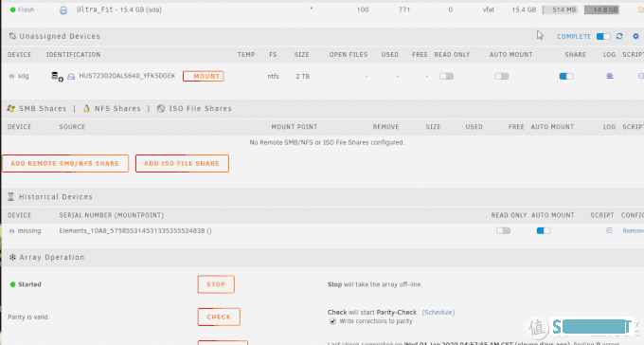The width and height of the screenshot is (644, 345).
Task: Click the SERIAL NUMBER (MOUNTPOINT) column header
Action: (x=112, y=215)
